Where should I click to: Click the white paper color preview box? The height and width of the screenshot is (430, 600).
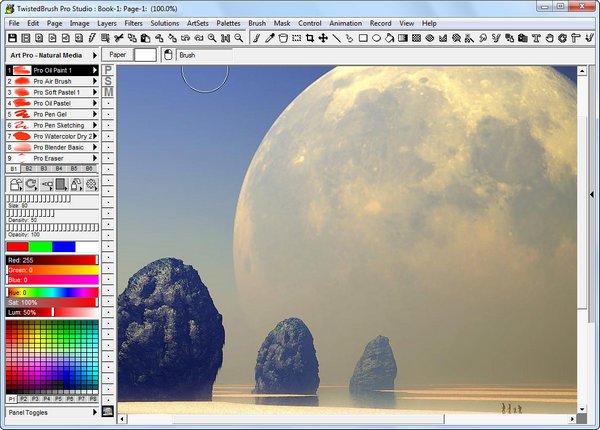(145, 55)
